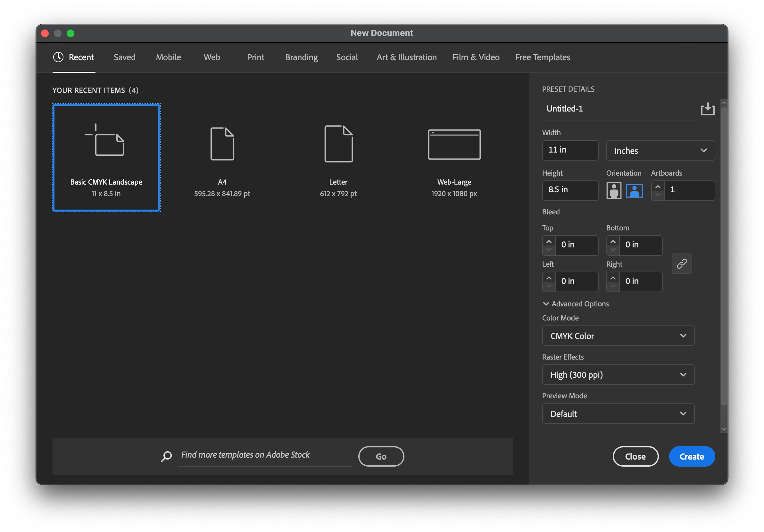764x532 pixels.
Task: Click the Go button for Adobe Stock
Action: pos(381,456)
